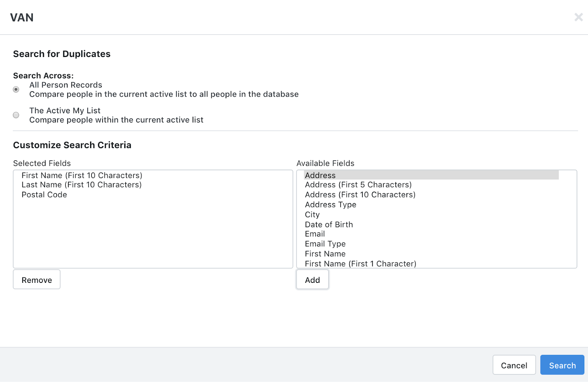Cancel the duplicate search
The image size is (588, 384).
click(x=514, y=365)
